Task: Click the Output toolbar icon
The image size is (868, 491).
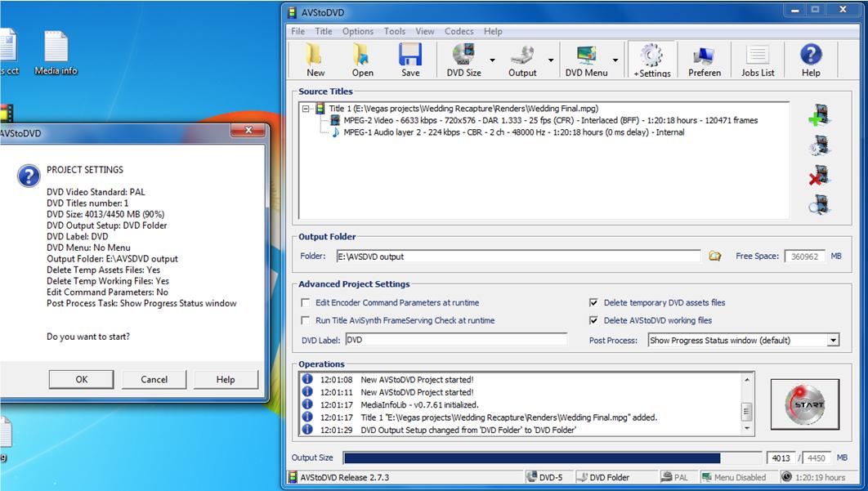Action: 522,60
